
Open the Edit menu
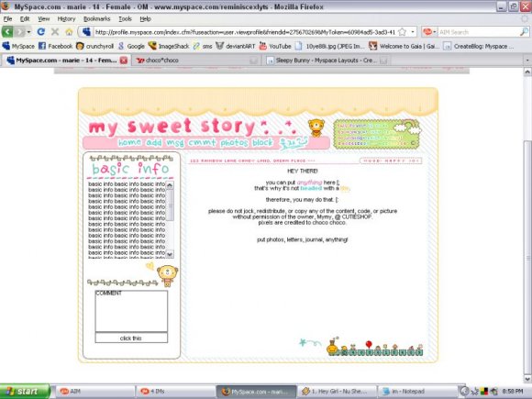pyautogui.click(x=25, y=18)
